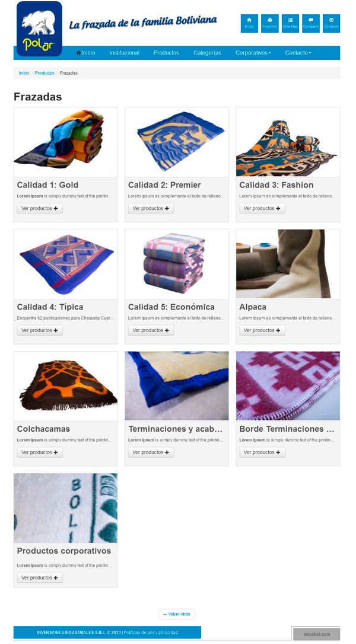This screenshot has width=356, height=644.
Task: Expand the Contacto dropdown in navbar
Action: 298,53
